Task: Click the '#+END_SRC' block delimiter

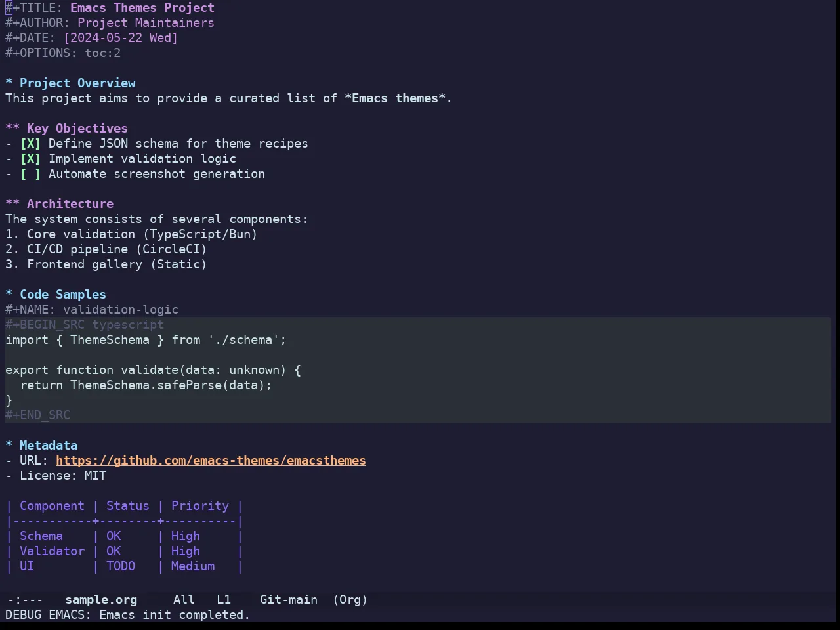Action: point(37,415)
